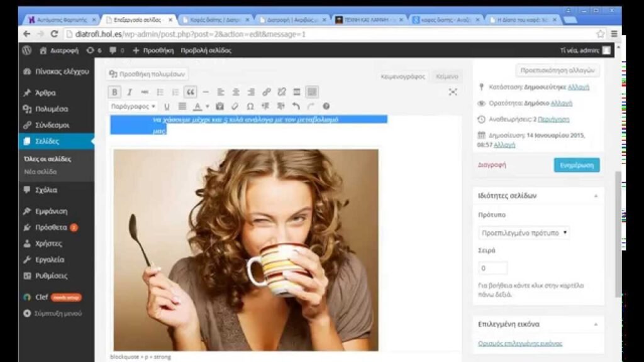Open the Παράγραφος format dropdown

(x=133, y=106)
